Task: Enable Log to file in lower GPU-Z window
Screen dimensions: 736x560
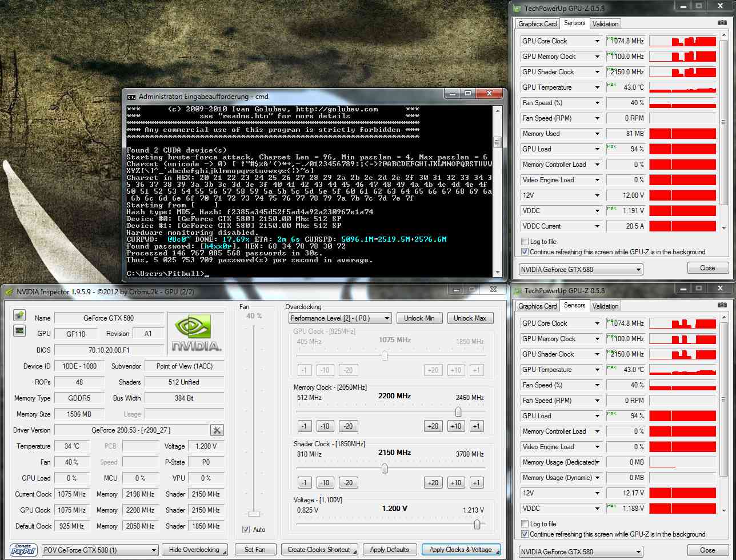Action: pos(525,523)
